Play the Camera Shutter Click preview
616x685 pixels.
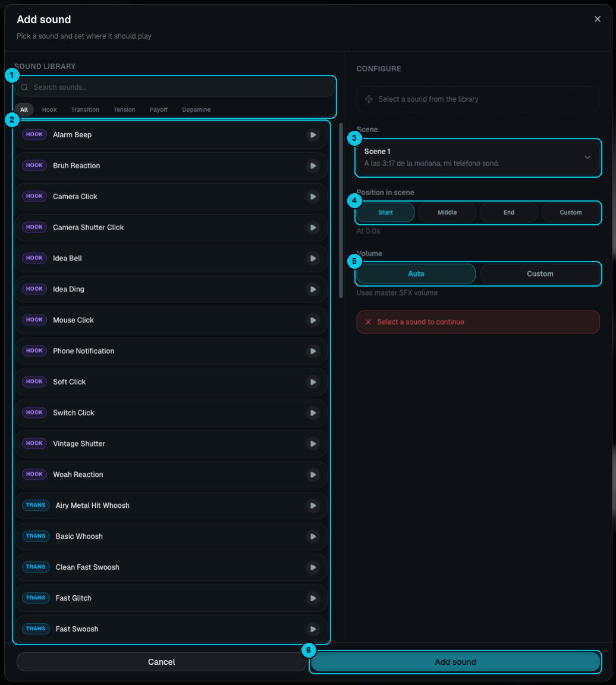(313, 228)
